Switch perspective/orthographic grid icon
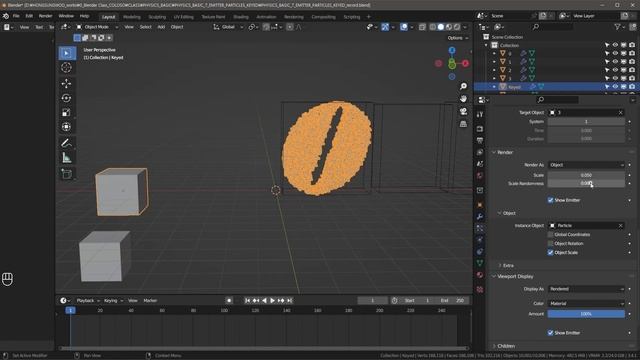 click(463, 124)
